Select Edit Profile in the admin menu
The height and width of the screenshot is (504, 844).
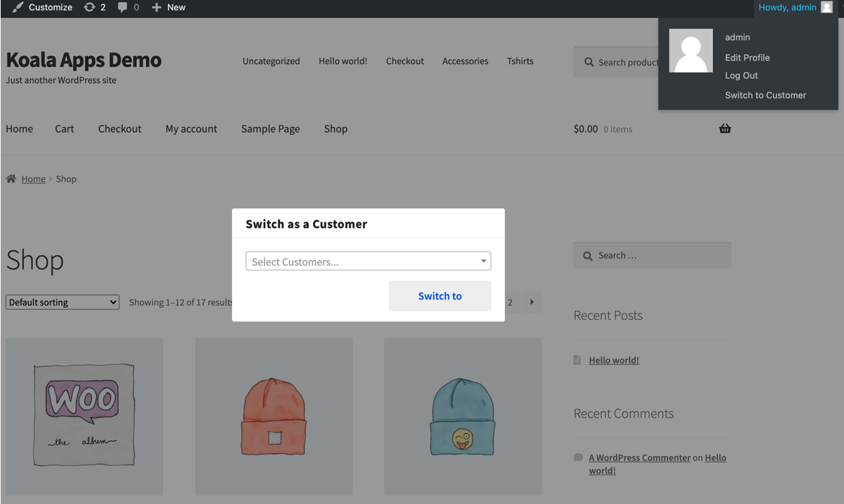point(747,58)
